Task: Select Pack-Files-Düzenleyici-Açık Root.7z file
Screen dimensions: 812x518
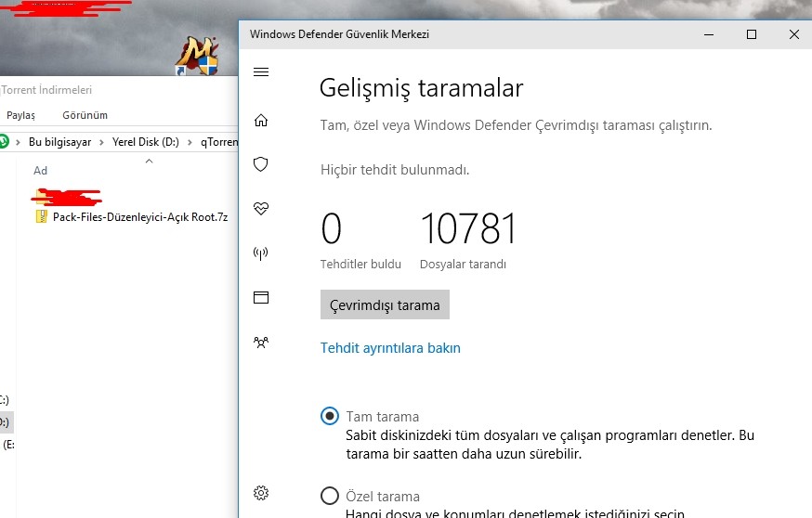Action: [132, 217]
